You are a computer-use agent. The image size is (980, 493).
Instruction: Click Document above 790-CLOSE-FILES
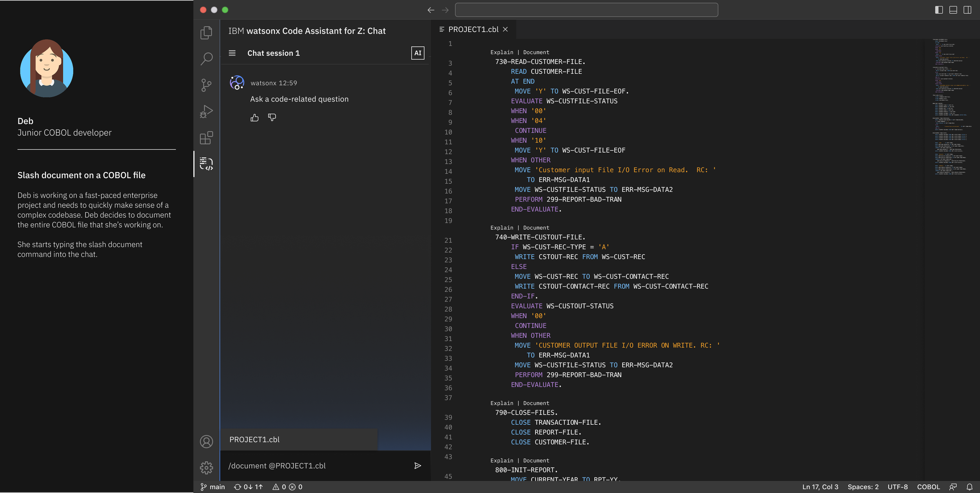pyautogui.click(x=536, y=403)
